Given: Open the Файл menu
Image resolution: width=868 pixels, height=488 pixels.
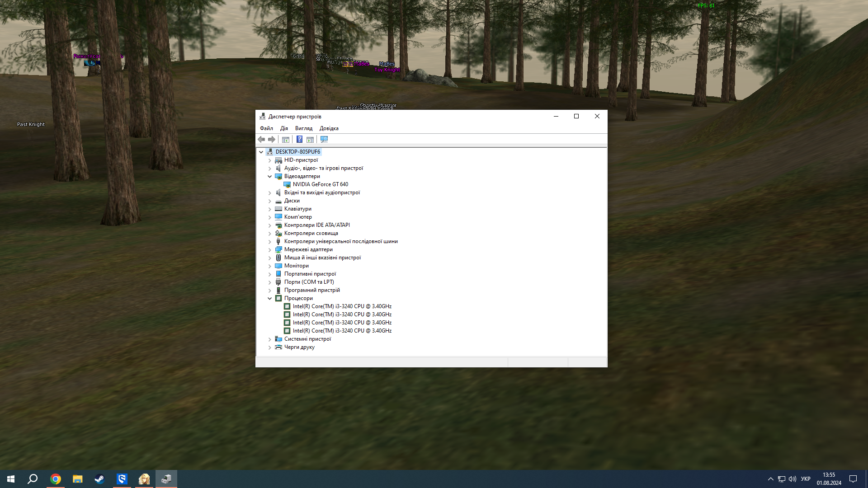Looking at the screenshot, I should coord(266,128).
